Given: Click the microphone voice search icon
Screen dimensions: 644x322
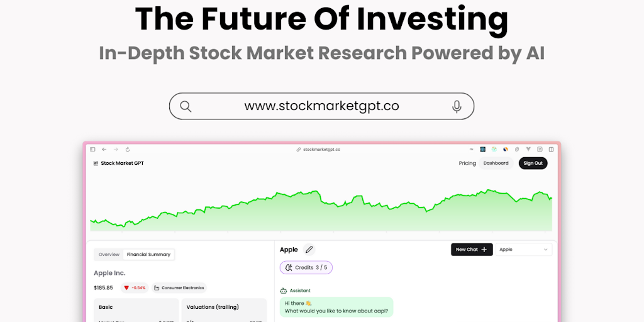Looking at the screenshot, I should coord(457,106).
